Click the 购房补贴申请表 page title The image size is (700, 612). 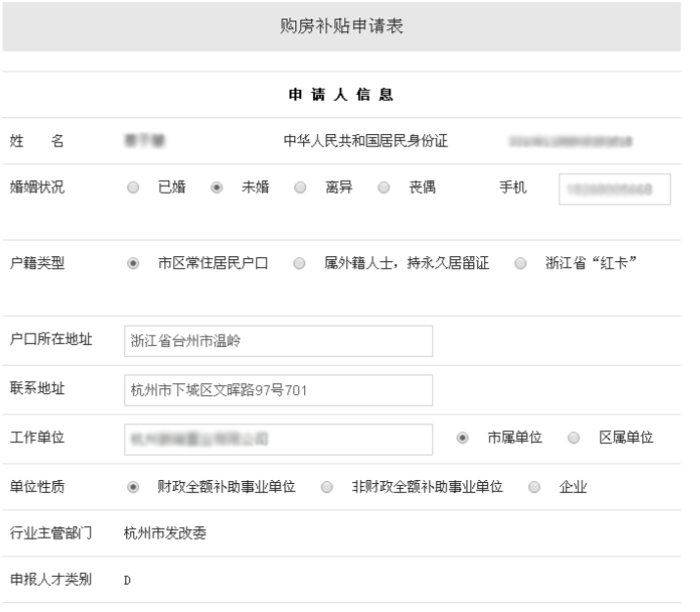341,25
